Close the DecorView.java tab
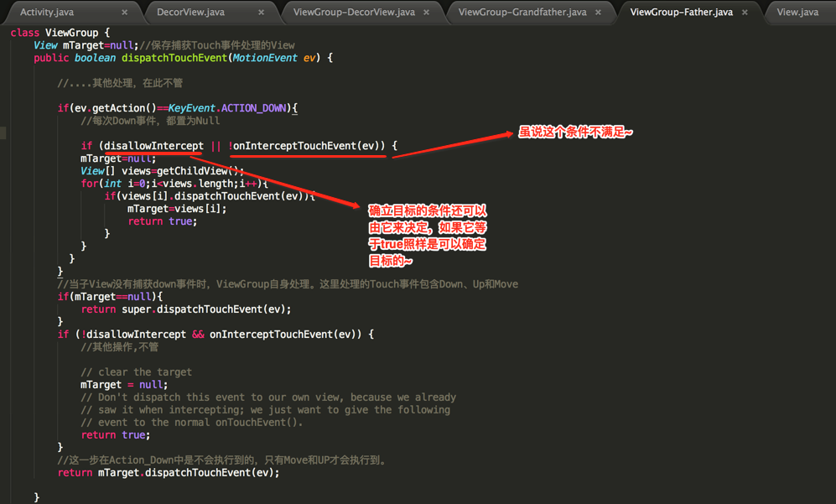Viewport: 836px width, 504px height. point(261,13)
